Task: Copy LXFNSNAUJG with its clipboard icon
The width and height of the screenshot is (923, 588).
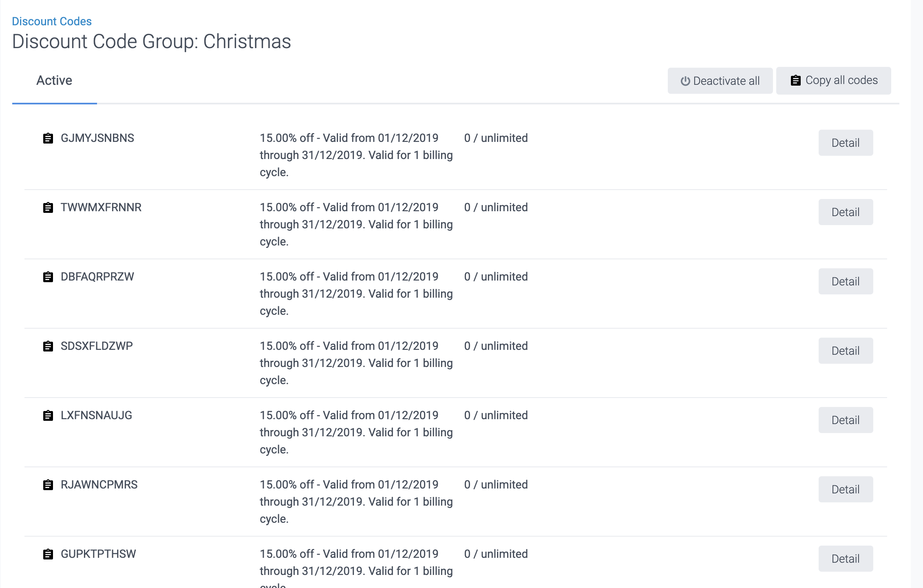Action: click(48, 416)
